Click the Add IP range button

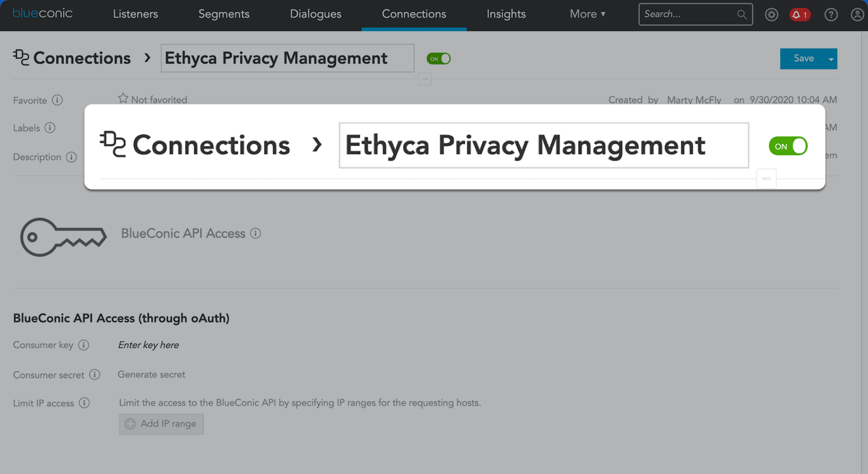pos(162,423)
